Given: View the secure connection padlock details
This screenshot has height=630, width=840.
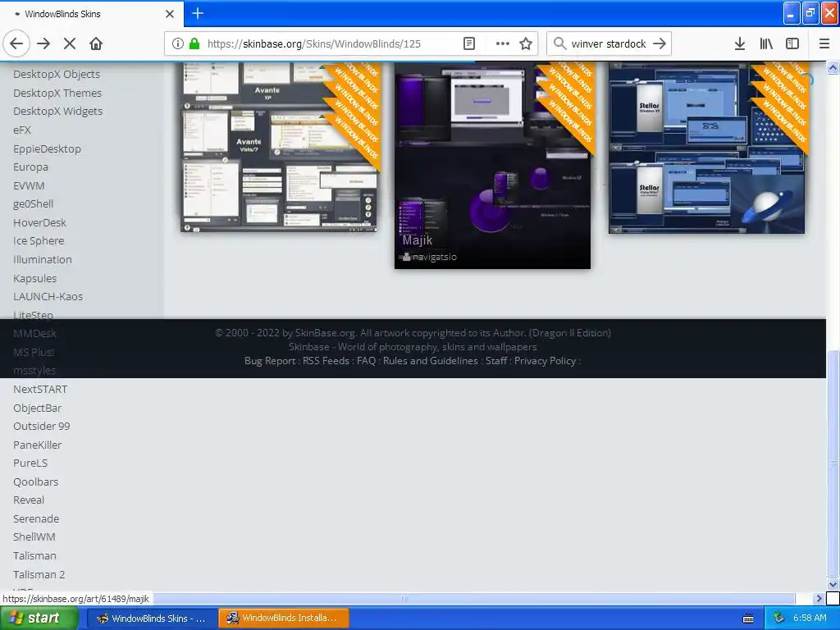Looking at the screenshot, I should coord(195,44).
